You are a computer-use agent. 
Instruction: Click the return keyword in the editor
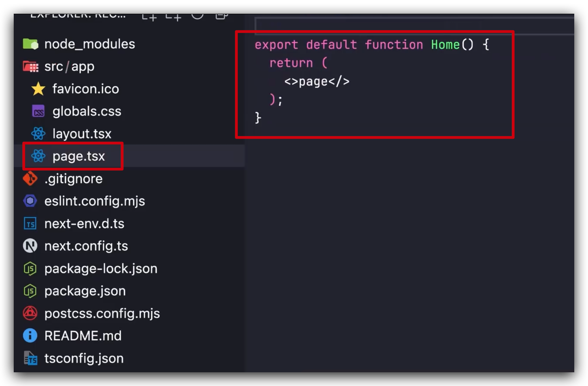tap(291, 63)
